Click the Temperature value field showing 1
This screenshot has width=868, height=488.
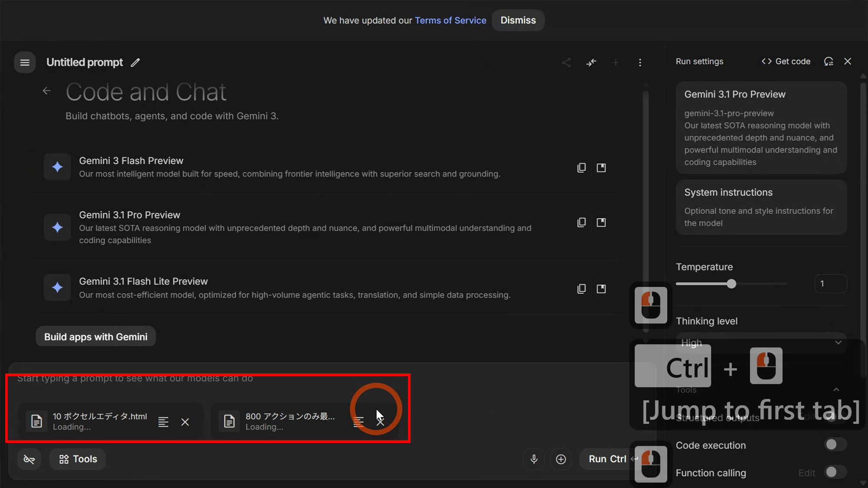coord(830,284)
